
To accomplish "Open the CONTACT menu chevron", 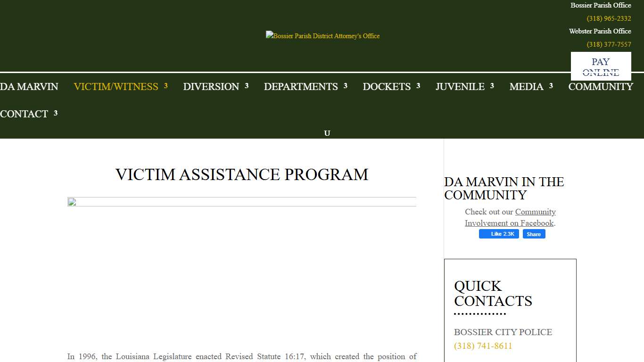I will [56, 113].
